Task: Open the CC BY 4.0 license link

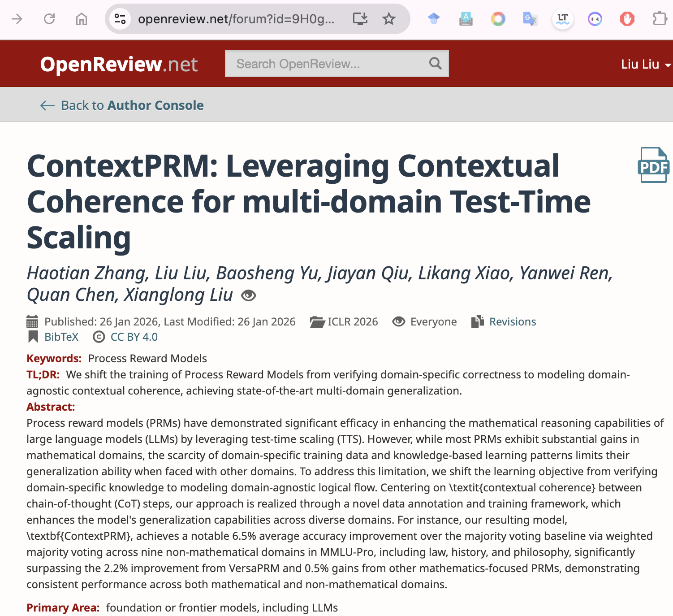Action: 134,337
